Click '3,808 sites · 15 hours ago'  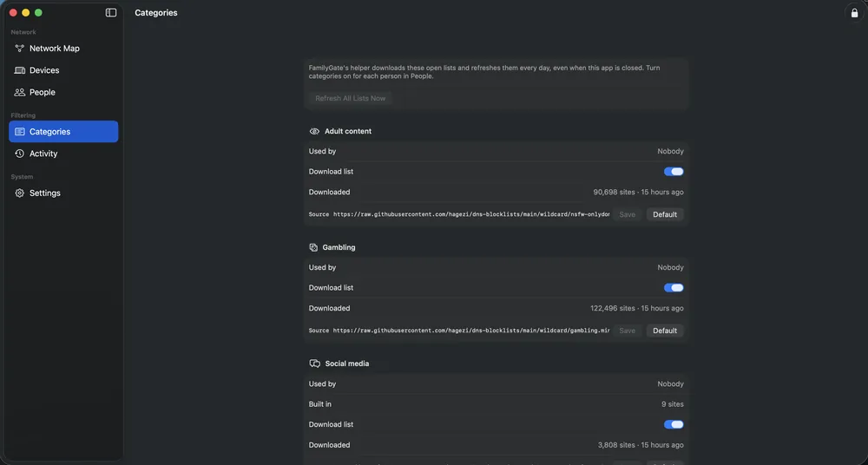click(641, 445)
